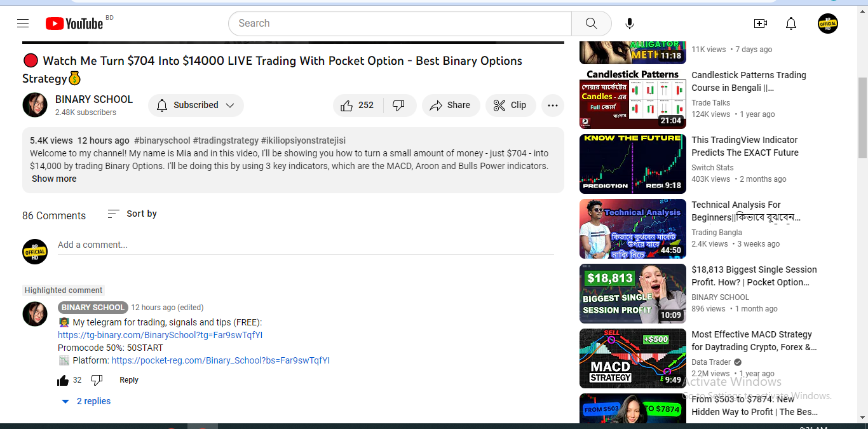The width and height of the screenshot is (868, 429).
Task: Start voice search with microphone
Action: [629, 24]
